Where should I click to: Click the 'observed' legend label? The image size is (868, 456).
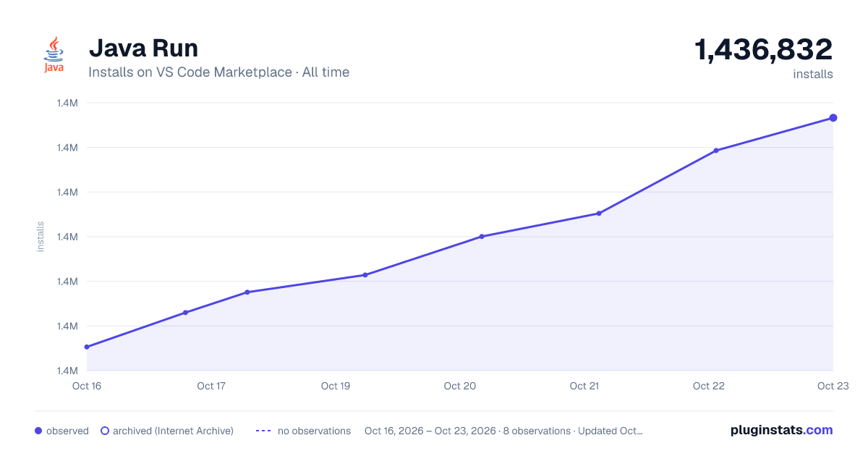pyautogui.click(x=67, y=431)
